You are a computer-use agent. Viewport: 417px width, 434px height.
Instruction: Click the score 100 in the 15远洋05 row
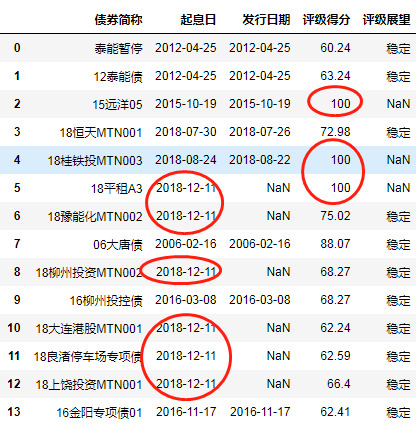(x=340, y=104)
